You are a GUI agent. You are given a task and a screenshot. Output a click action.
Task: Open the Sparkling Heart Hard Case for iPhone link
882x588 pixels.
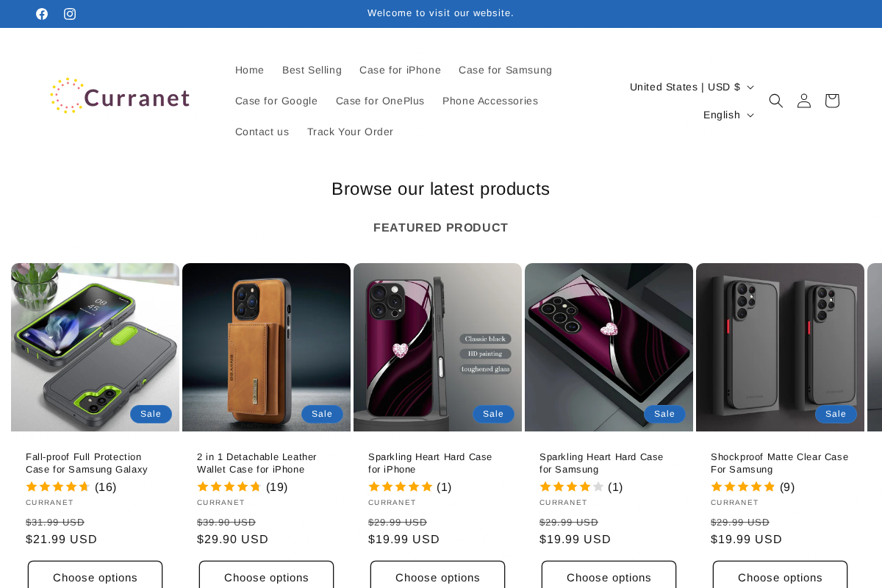pyautogui.click(x=430, y=463)
